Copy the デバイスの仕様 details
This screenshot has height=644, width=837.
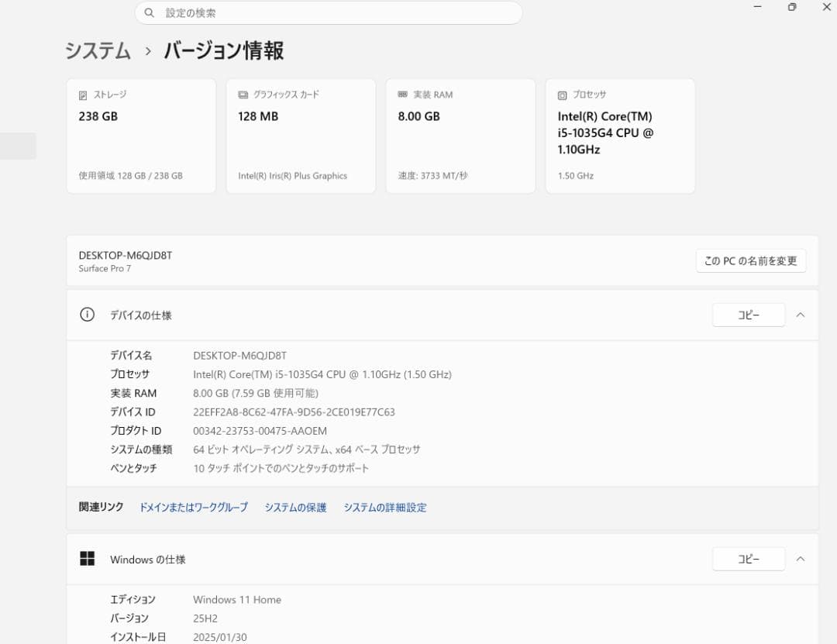(749, 315)
